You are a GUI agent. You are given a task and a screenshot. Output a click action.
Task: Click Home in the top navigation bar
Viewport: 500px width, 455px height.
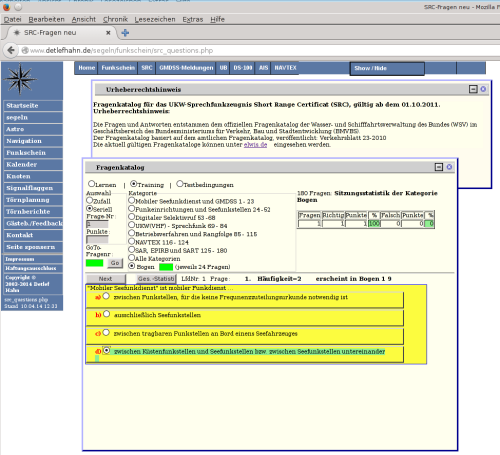click(x=86, y=68)
